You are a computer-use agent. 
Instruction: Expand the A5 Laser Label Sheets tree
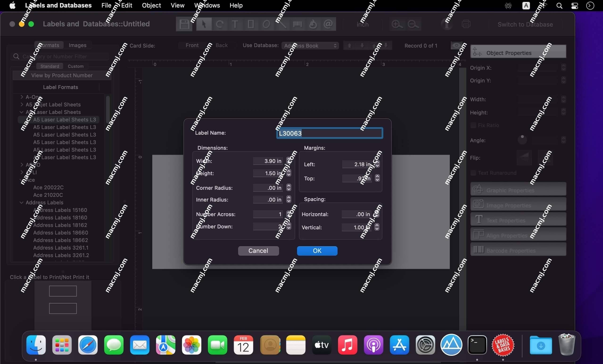click(x=21, y=112)
